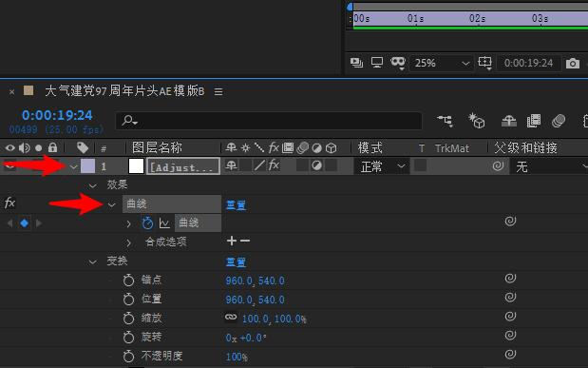Screen dimensions: 588x368
Task: Click the TrkMat column header
Action: click(451, 148)
